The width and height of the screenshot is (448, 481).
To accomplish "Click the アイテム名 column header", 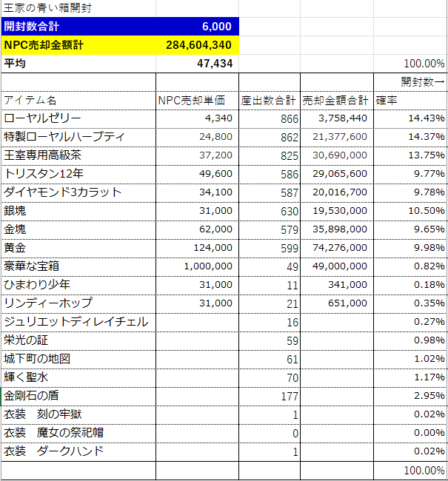I will (x=78, y=100).
